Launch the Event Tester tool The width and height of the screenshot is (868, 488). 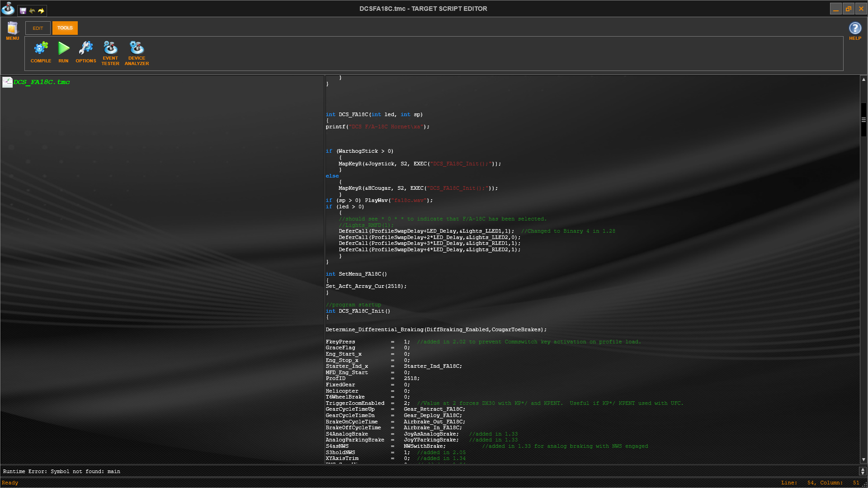(110, 53)
